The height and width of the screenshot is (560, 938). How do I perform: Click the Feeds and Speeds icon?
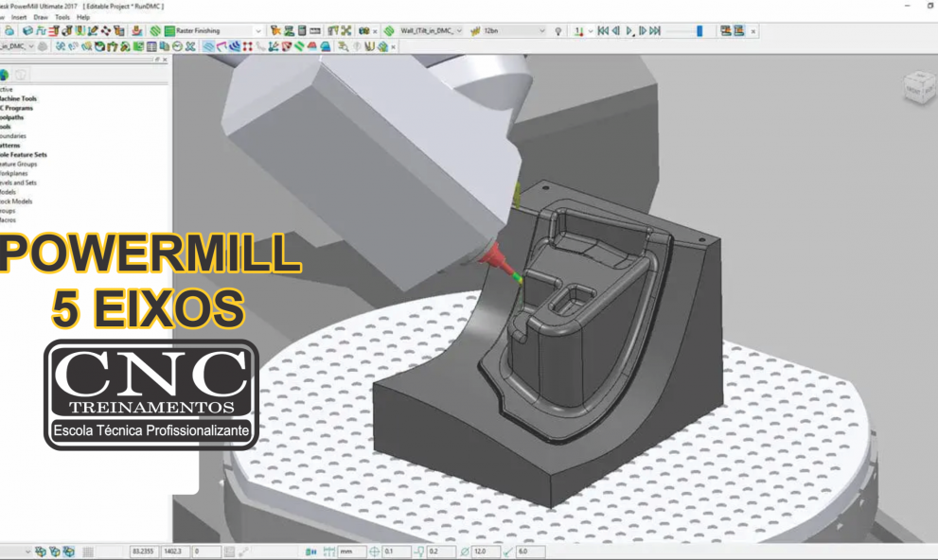(41, 30)
